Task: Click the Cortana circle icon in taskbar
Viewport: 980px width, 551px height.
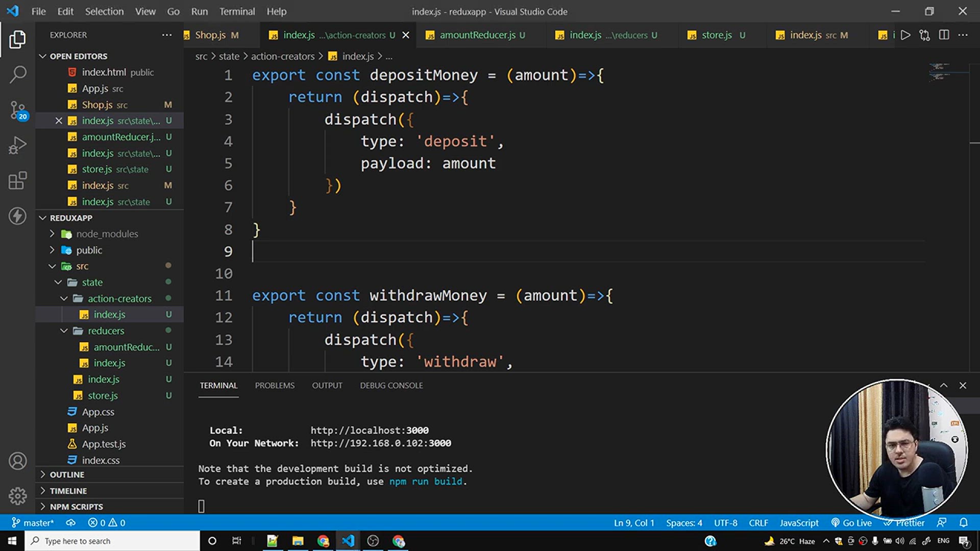Action: click(x=212, y=541)
